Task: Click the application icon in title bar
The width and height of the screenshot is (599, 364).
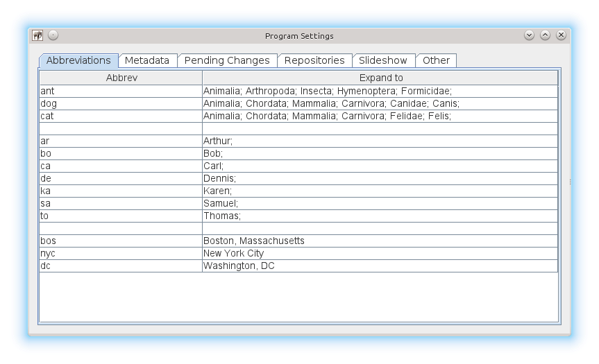Action: (38, 35)
